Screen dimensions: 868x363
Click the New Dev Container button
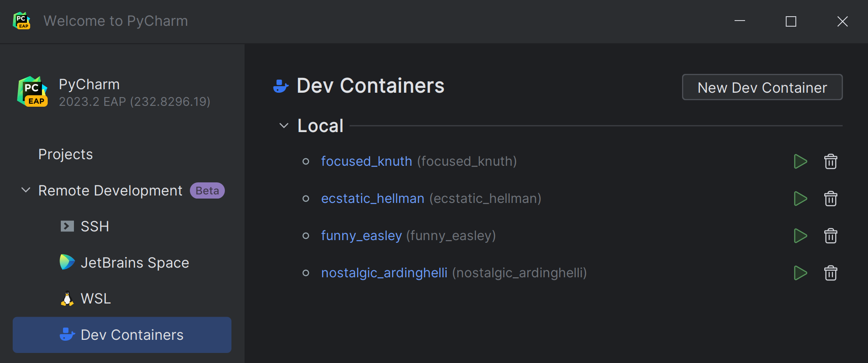tap(762, 87)
